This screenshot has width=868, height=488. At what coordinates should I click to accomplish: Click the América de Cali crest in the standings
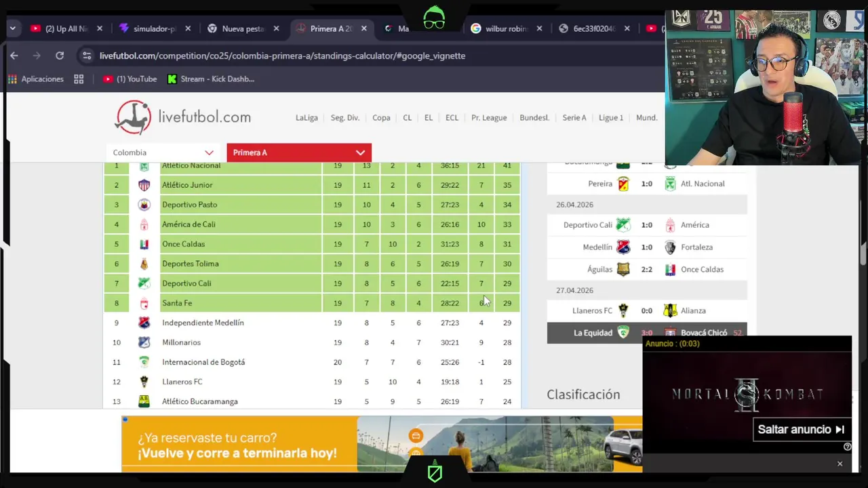pos(144,224)
